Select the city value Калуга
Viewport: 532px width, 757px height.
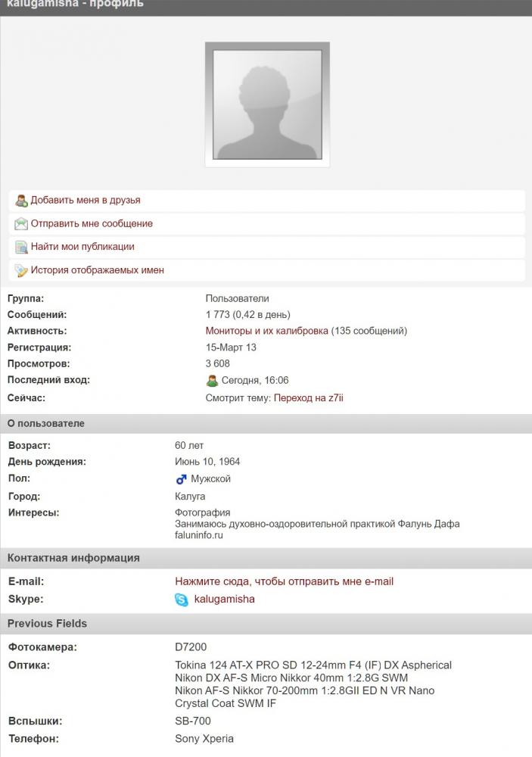pyautogui.click(x=190, y=497)
